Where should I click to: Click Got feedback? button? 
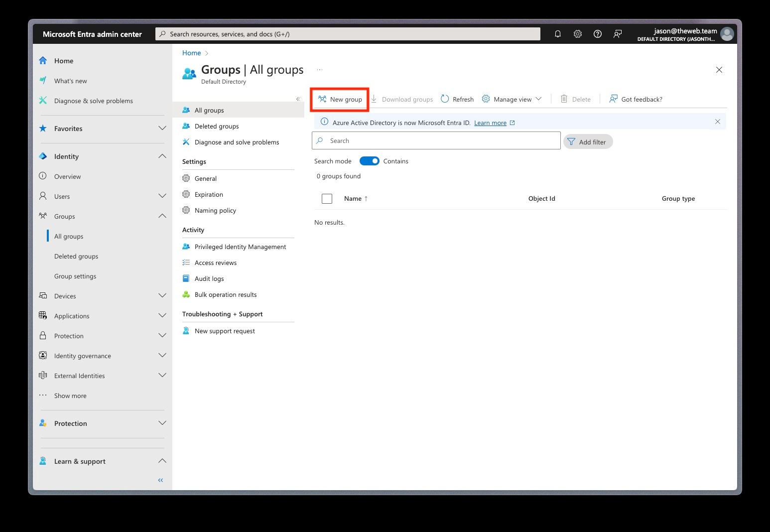(x=636, y=99)
